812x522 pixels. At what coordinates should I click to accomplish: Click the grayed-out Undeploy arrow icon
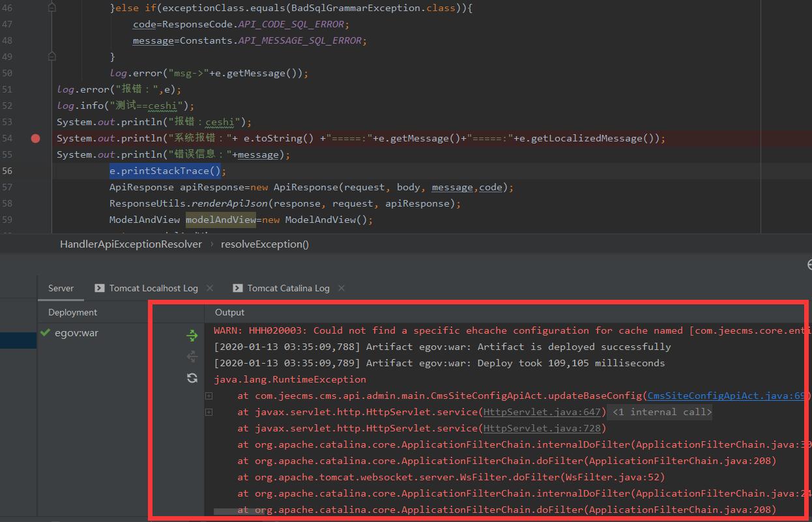click(x=192, y=356)
